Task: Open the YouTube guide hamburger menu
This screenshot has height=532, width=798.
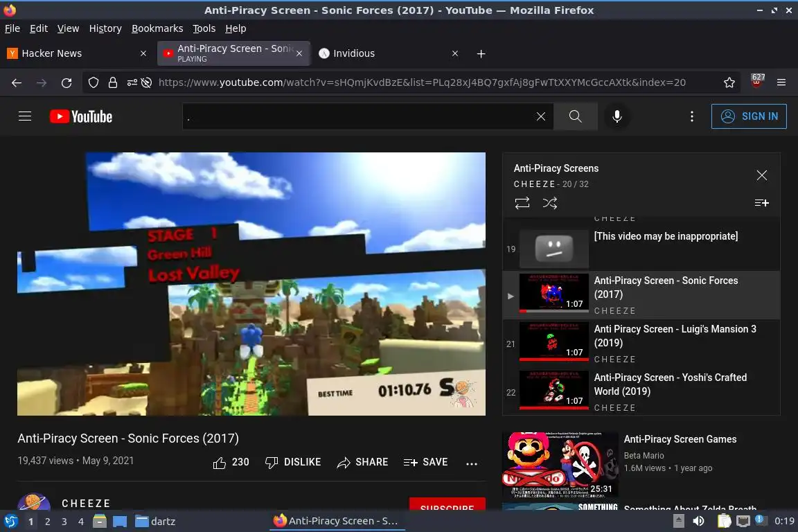Action: pyautogui.click(x=24, y=116)
